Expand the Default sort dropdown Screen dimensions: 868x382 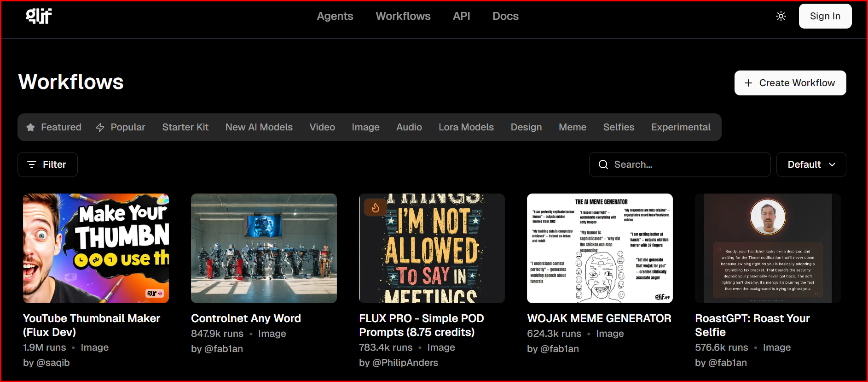810,165
